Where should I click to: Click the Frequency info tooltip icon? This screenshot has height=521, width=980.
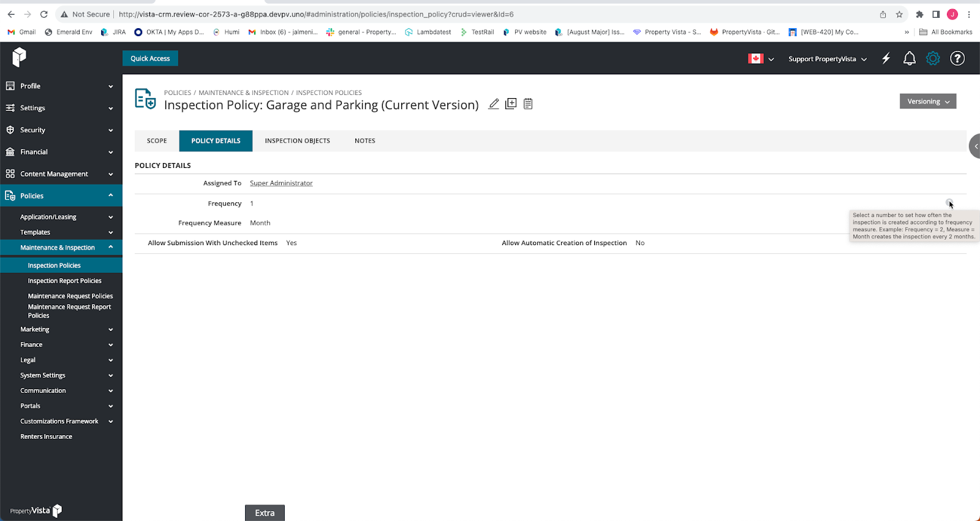click(949, 203)
